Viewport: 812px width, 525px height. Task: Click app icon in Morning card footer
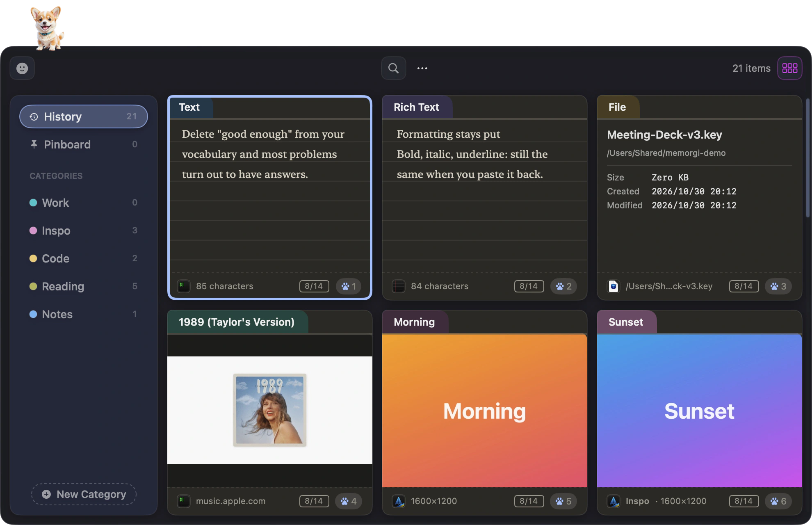399,501
